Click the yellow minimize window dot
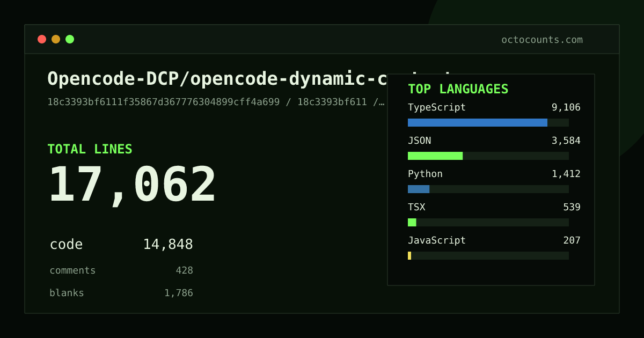This screenshot has height=338, width=644. (x=56, y=39)
